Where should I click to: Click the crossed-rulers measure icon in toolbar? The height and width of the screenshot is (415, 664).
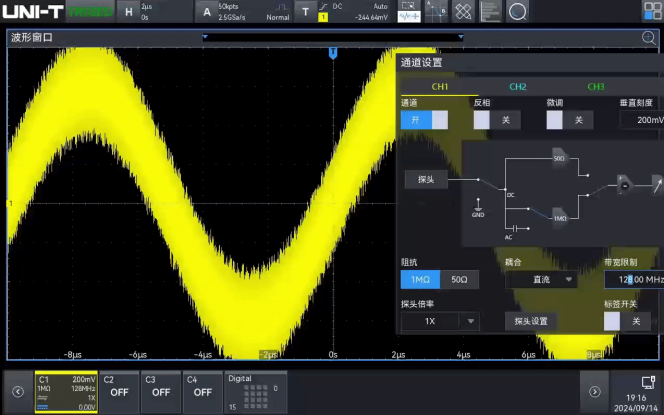463,12
